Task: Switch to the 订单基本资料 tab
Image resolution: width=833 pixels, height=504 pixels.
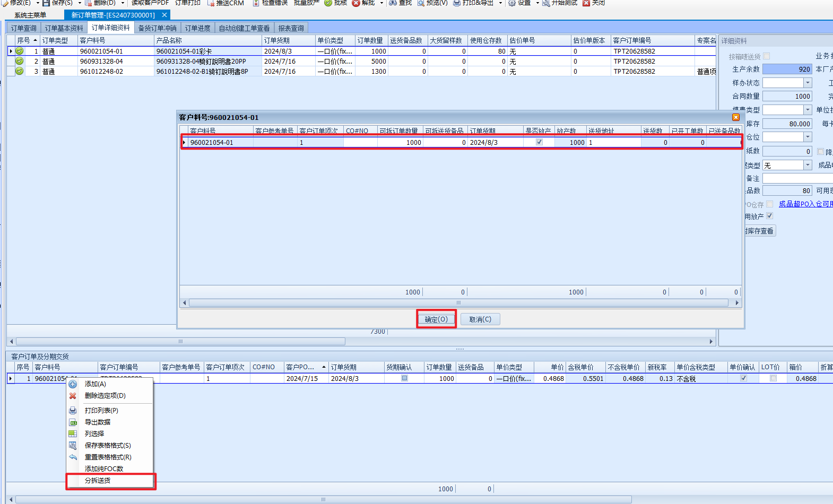Action: click(x=64, y=28)
